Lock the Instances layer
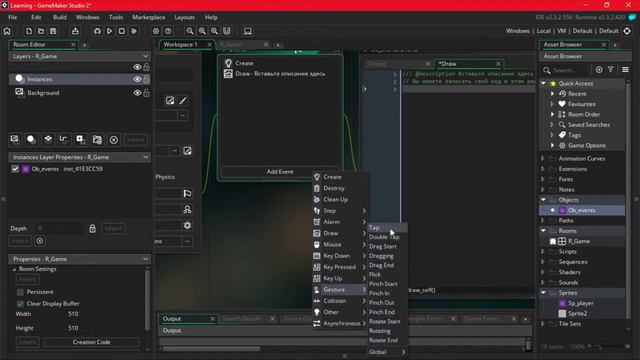Screen dimensions: 640x360 (146, 79)
